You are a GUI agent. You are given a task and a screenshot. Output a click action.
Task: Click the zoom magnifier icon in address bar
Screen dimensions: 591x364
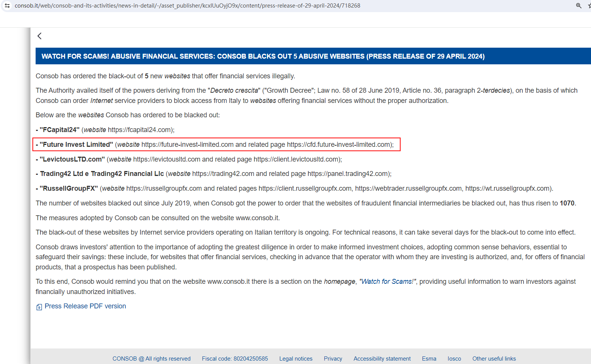pyautogui.click(x=578, y=6)
